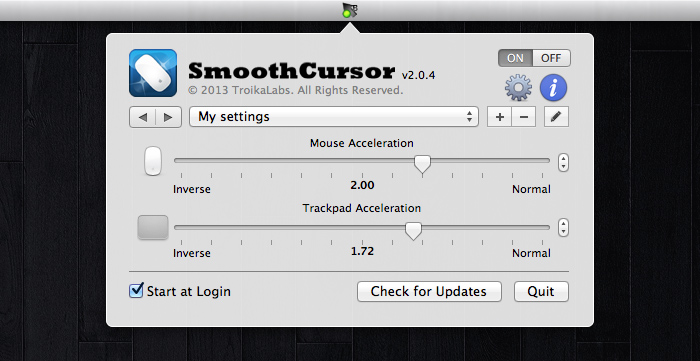Click the Trackpad Acceleration slider knob
The image size is (700, 361).
point(413,231)
